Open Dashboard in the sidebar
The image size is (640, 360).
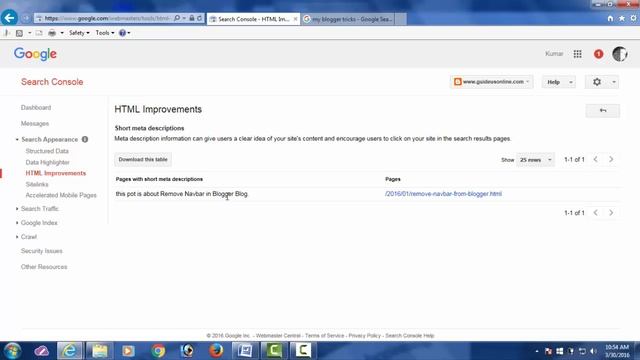point(36,108)
